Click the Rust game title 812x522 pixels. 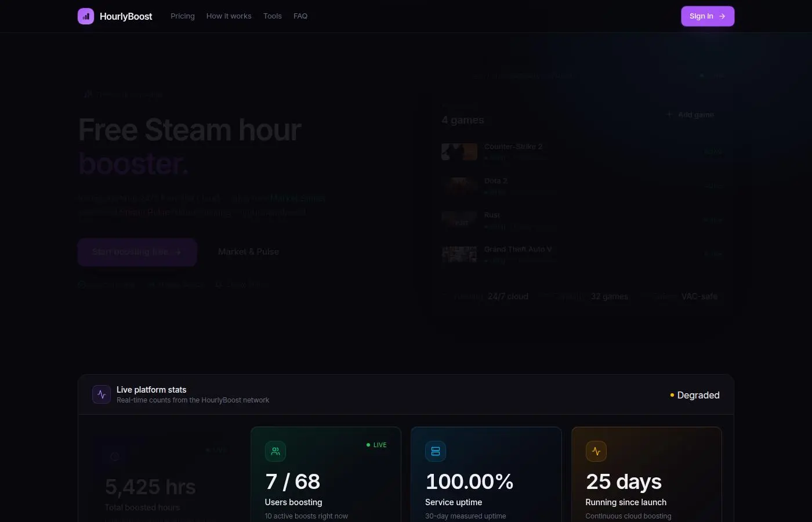(x=492, y=215)
